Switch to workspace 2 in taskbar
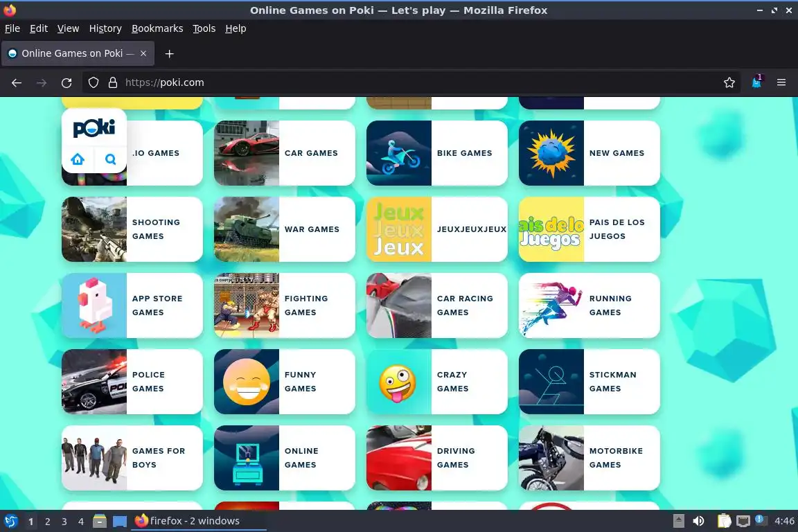This screenshot has width=798, height=532. (47, 522)
